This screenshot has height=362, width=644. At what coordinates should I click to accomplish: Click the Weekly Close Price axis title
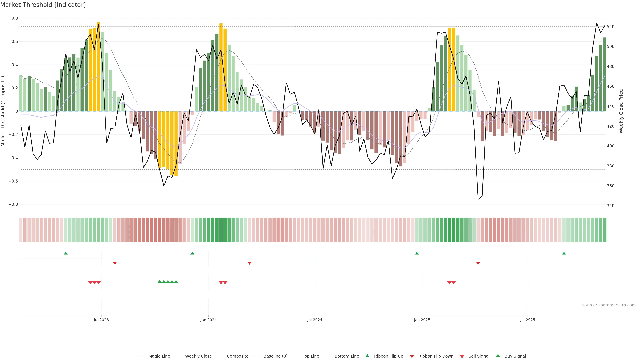tap(621, 111)
